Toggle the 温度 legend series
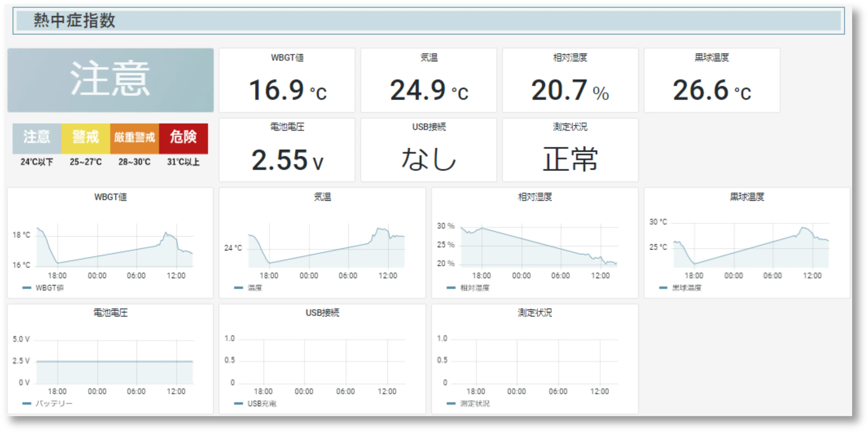 [x=248, y=288]
